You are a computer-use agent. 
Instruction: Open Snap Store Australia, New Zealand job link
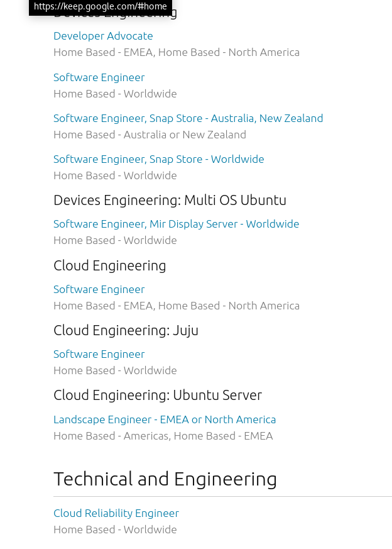pos(188,118)
